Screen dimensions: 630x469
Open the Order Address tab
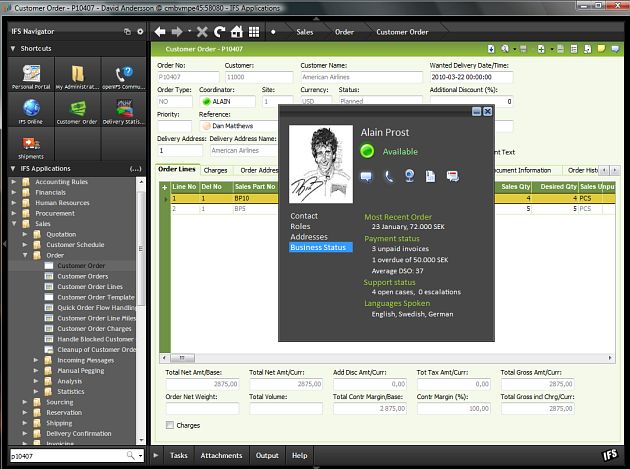[x=258, y=170]
